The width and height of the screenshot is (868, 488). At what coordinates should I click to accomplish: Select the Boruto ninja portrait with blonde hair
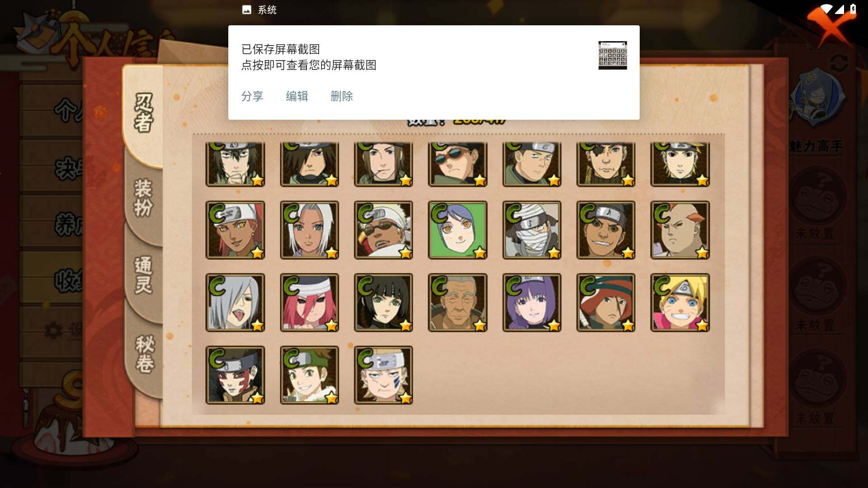click(680, 302)
